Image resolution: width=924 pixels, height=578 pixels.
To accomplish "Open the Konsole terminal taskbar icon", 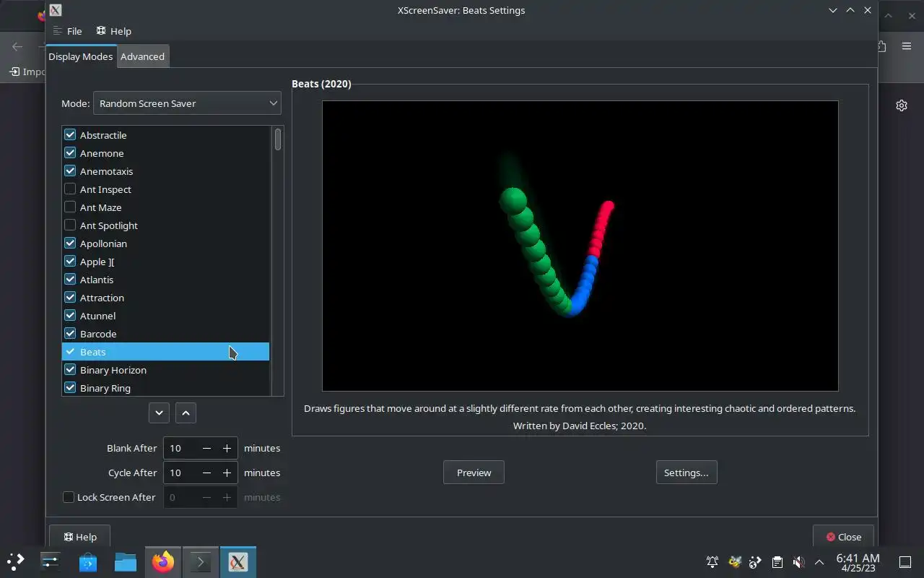I will pyautogui.click(x=201, y=561).
